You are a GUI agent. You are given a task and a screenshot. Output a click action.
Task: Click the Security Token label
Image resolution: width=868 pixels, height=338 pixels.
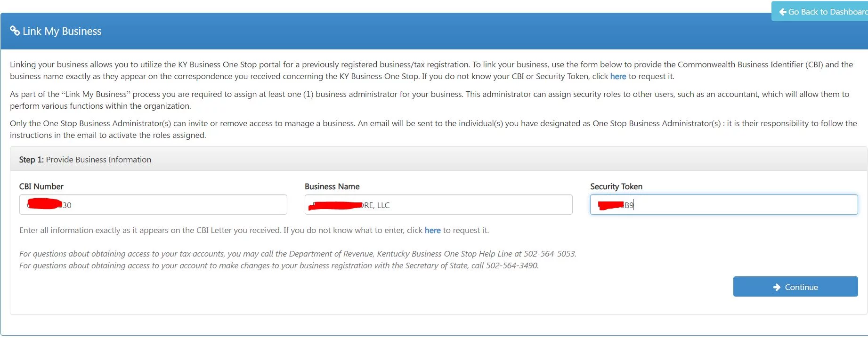(x=616, y=186)
